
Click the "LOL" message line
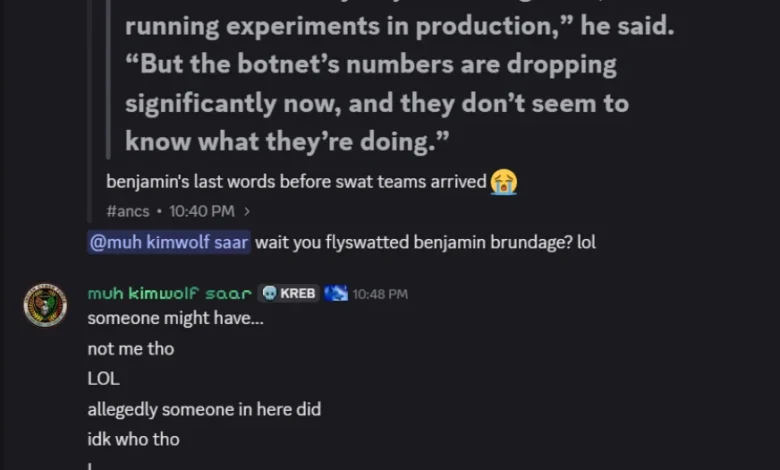(101, 379)
